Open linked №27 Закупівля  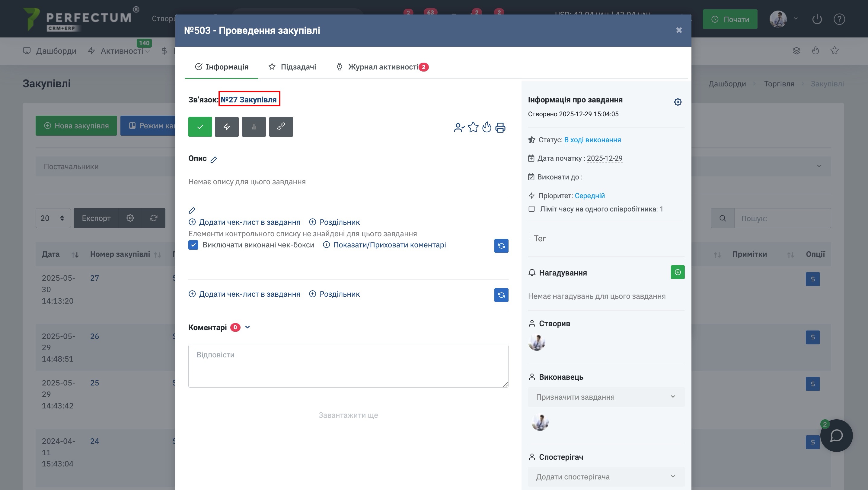(249, 99)
